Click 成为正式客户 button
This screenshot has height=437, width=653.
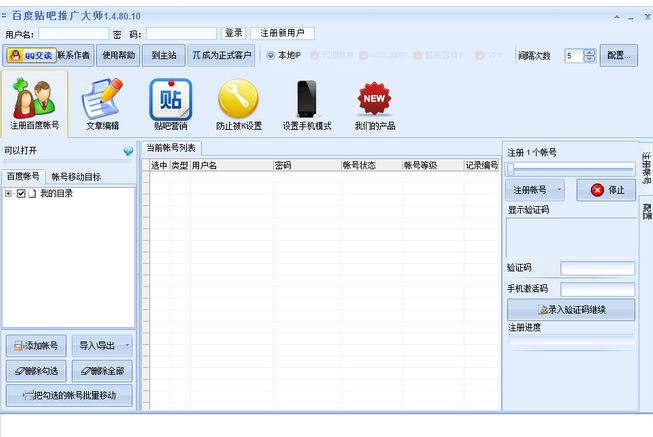221,55
